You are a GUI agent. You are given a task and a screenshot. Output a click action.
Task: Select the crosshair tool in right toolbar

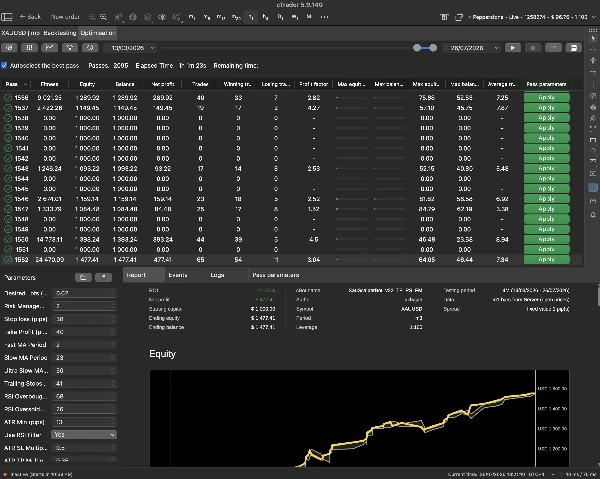tap(593, 49)
